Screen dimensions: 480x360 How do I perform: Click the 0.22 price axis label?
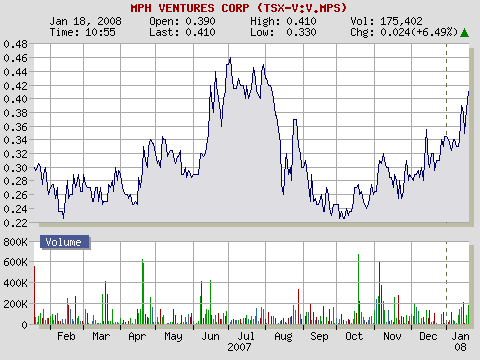pyautogui.click(x=15, y=223)
